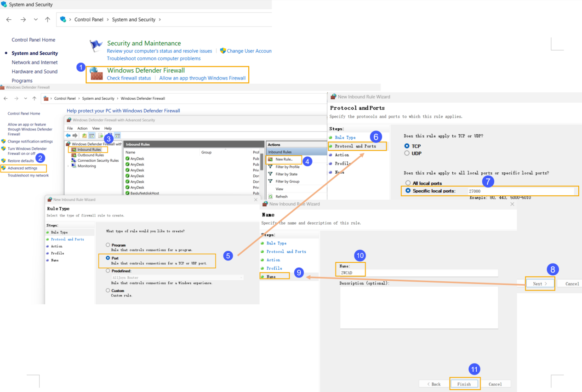Viewport: 582px width, 392px height.
Task: Click the Export List toolbar icon
Action: tap(101, 136)
